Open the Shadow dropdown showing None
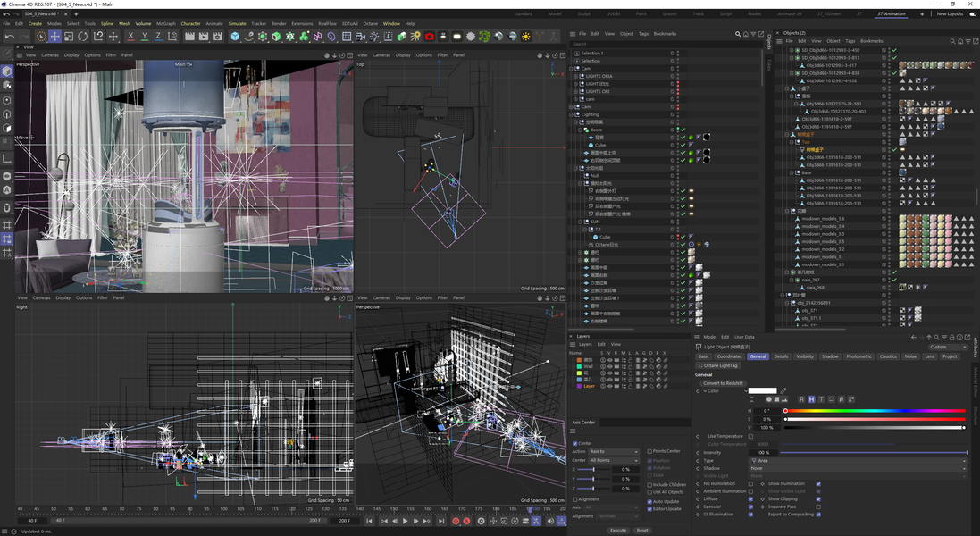 859,468
